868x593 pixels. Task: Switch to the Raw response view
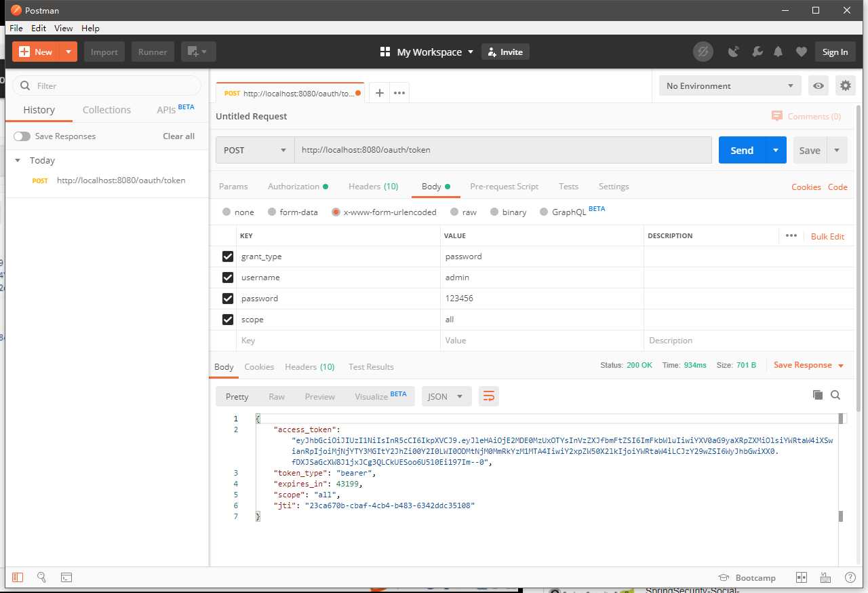277,396
